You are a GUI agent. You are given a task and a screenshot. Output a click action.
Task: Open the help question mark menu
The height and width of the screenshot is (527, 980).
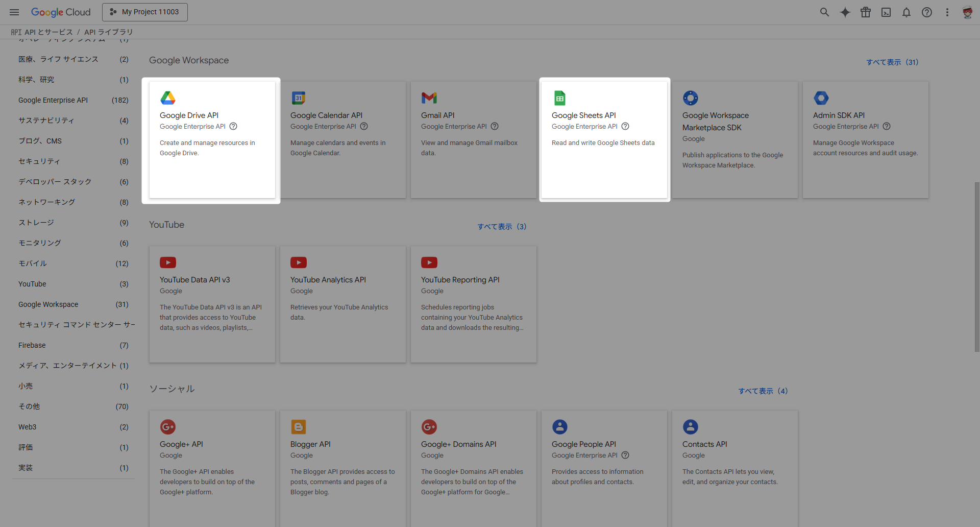(x=927, y=12)
